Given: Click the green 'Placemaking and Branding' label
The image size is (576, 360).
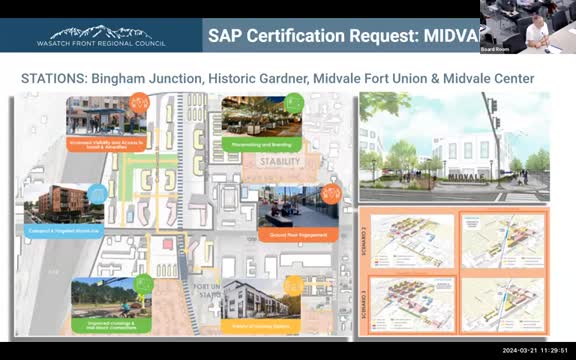Looking at the screenshot, I should coord(262,145).
